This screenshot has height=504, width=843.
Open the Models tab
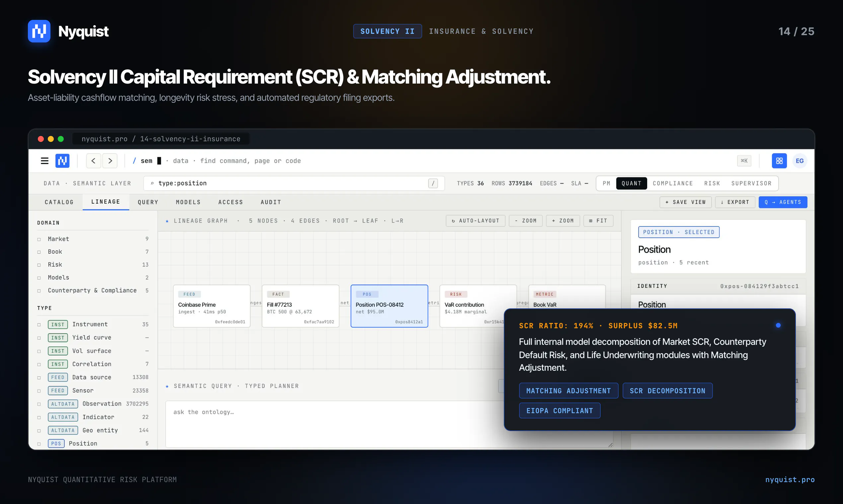188,202
